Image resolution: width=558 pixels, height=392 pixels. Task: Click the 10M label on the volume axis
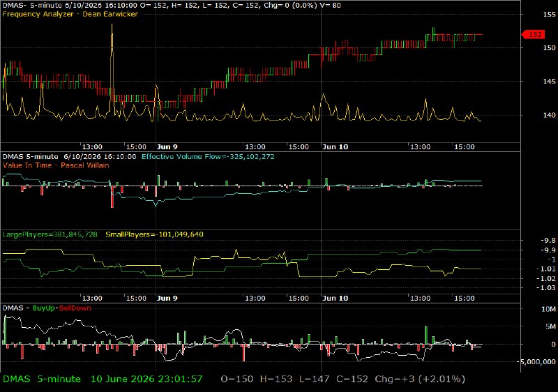[x=549, y=309]
